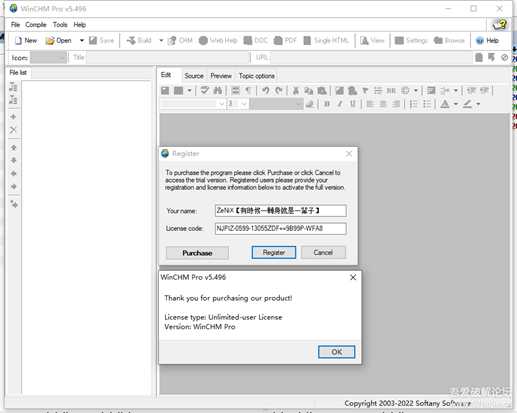Screen dimensions: 517x413
Task: Click the Purchase button
Action: [x=197, y=253]
